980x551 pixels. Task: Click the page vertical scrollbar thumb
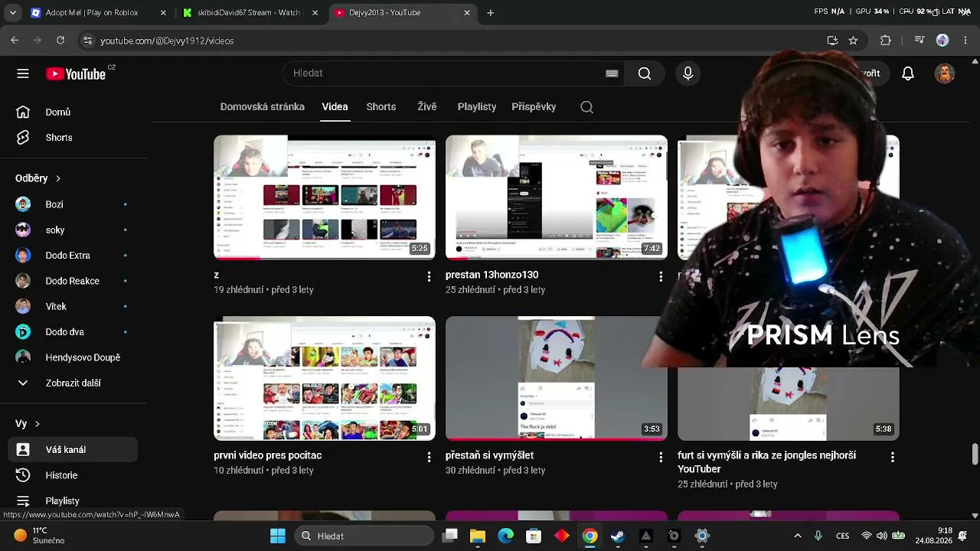click(975, 454)
